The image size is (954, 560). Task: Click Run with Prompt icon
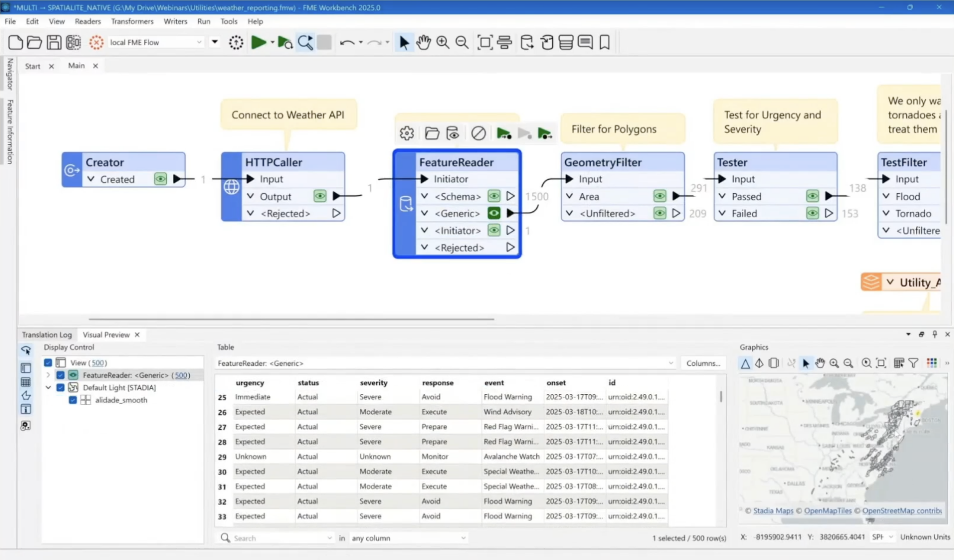[285, 42]
